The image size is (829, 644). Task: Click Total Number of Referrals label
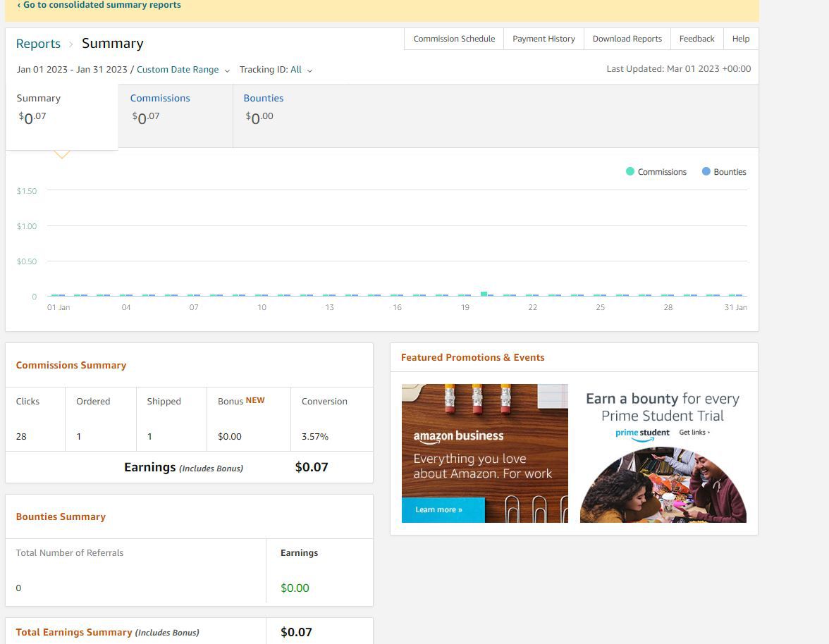click(x=69, y=553)
